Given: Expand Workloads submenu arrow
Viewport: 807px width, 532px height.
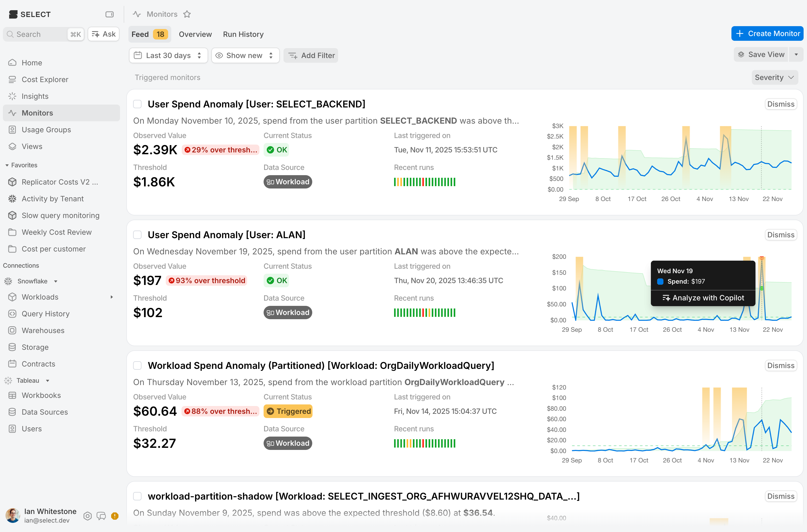Looking at the screenshot, I should pos(112,297).
